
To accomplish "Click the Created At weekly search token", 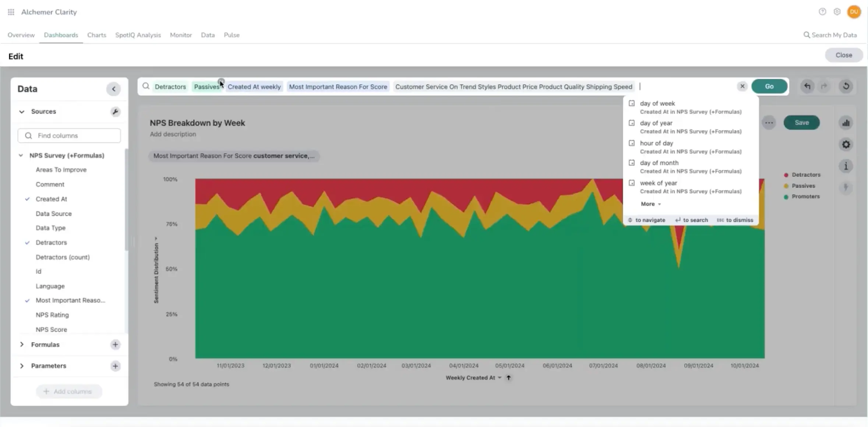I will pos(254,87).
